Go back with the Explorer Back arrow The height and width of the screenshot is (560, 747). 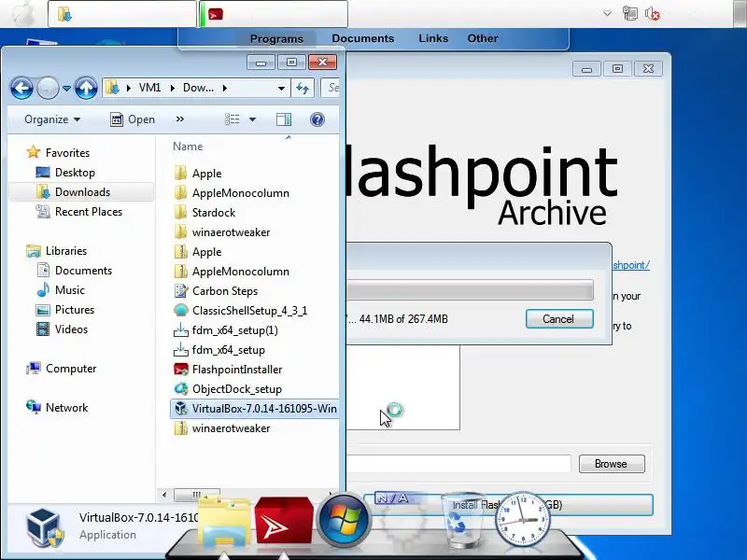point(21,88)
